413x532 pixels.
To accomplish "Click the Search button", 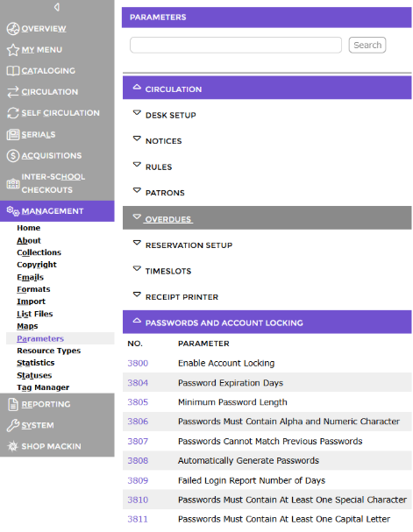I will [x=367, y=45].
